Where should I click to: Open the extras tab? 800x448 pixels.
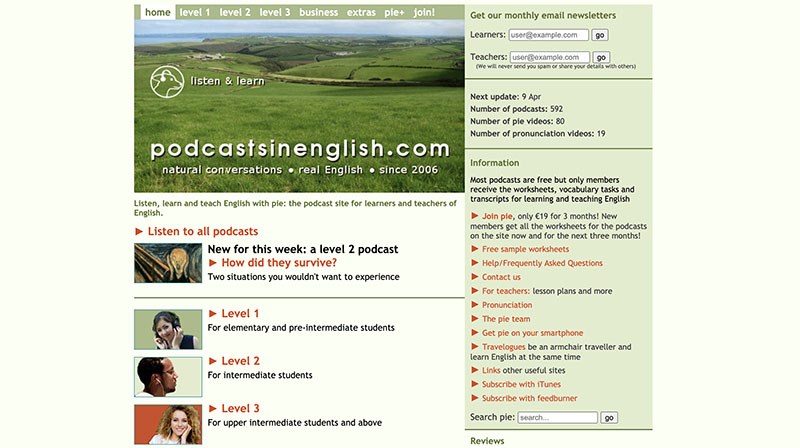pyautogui.click(x=361, y=12)
